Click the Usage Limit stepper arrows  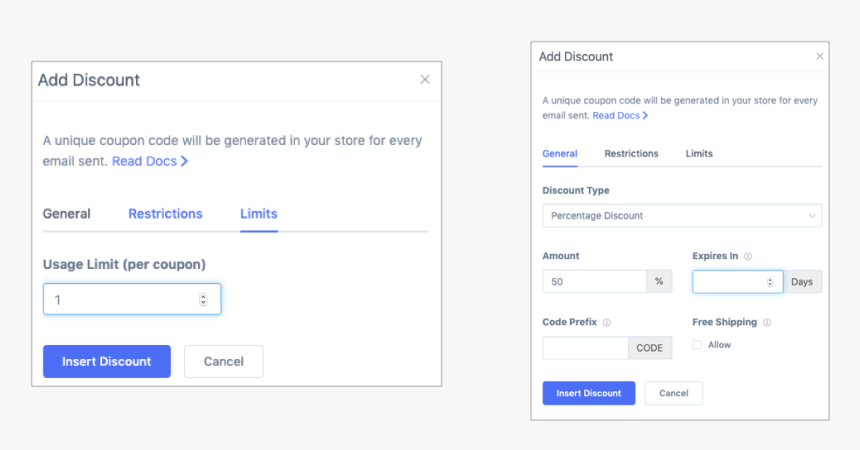tap(203, 299)
